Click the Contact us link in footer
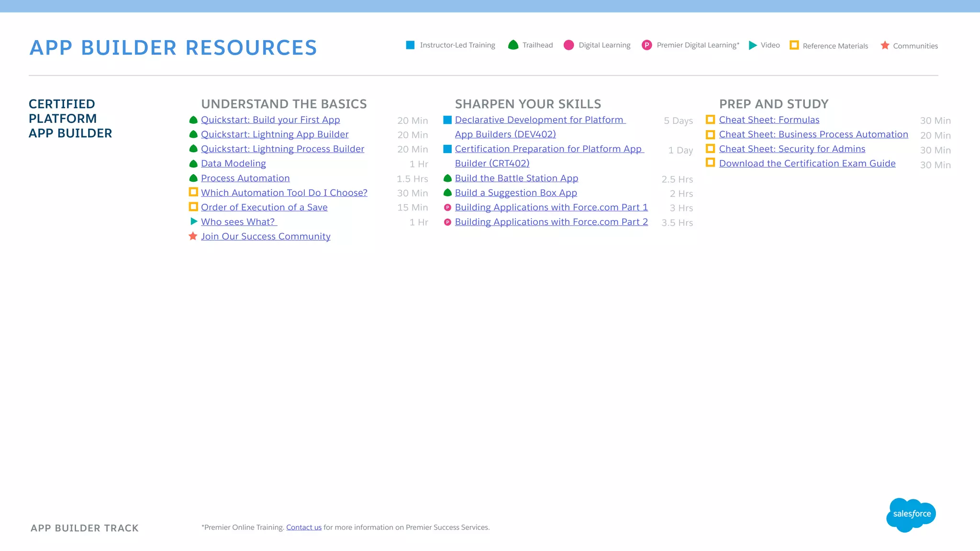This screenshot has width=980, height=551. tap(304, 527)
